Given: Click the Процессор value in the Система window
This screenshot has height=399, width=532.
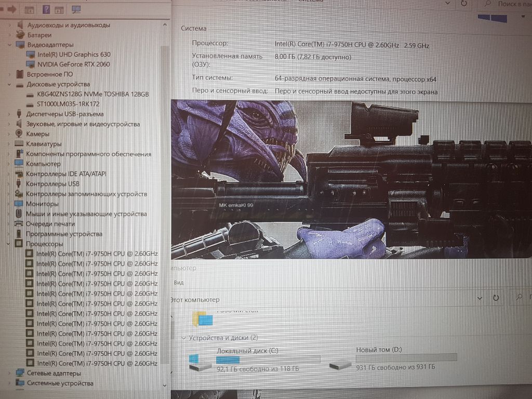Looking at the screenshot, I should coord(352,45).
